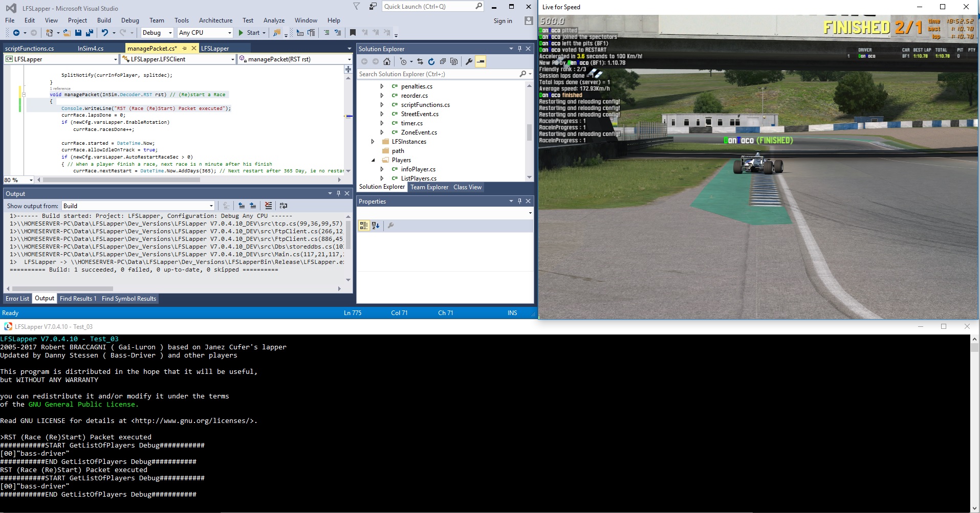Screen dimensions: 980x513
Task: Click the Undo icon in Visual Studio toolbar
Action: tap(104, 33)
